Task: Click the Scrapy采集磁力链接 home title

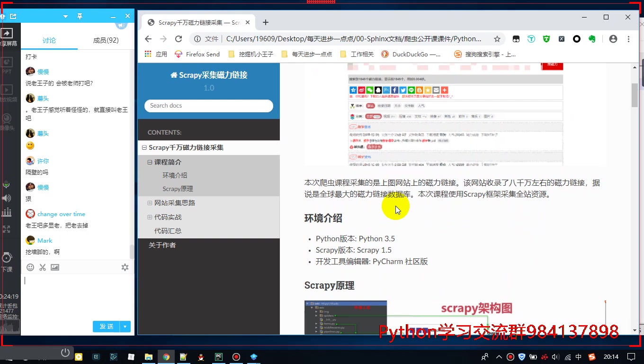Action: tap(209, 75)
